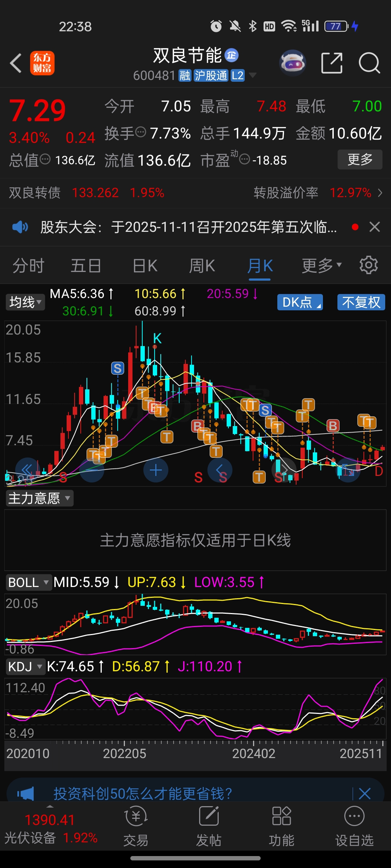Image resolution: width=391 pixels, height=868 pixels.
Task: Switch to 日K tab
Action: [145, 265]
